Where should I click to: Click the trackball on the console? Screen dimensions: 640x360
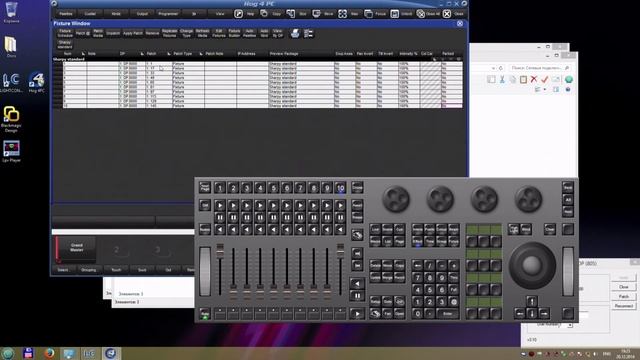pyautogui.click(x=532, y=265)
